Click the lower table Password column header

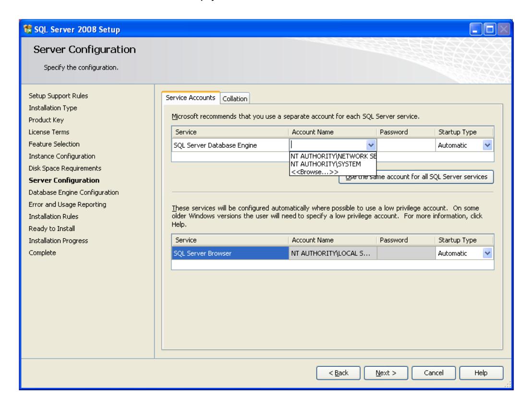tap(406, 240)
